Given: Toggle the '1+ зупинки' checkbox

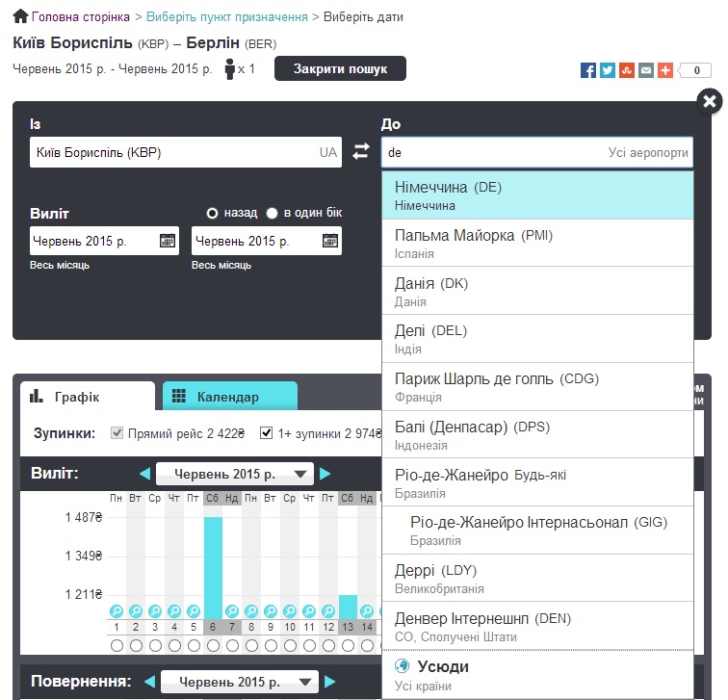Looking at the screenshot, I should pyautogui.click(x=267, y=433).
